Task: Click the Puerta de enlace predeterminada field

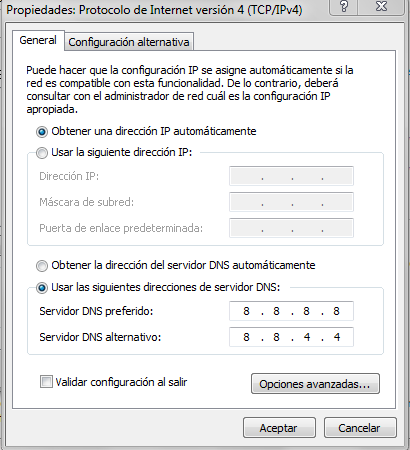Action: coord(291,228)
